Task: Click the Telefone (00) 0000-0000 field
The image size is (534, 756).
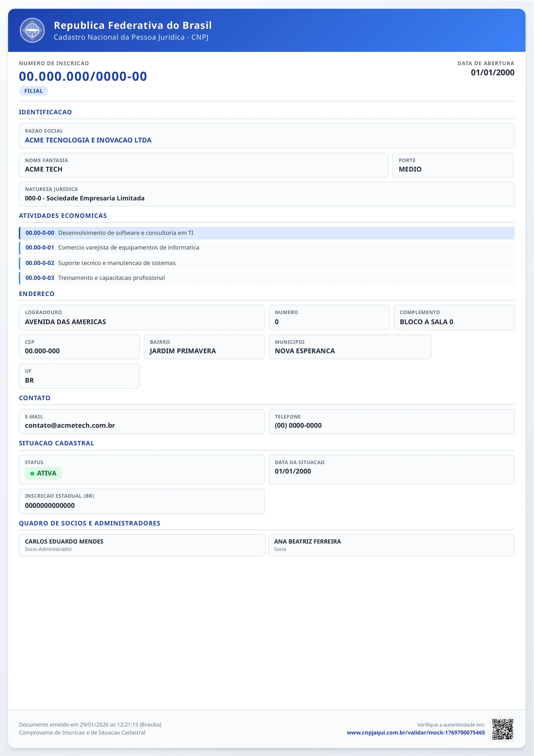Action: point(392,421)
